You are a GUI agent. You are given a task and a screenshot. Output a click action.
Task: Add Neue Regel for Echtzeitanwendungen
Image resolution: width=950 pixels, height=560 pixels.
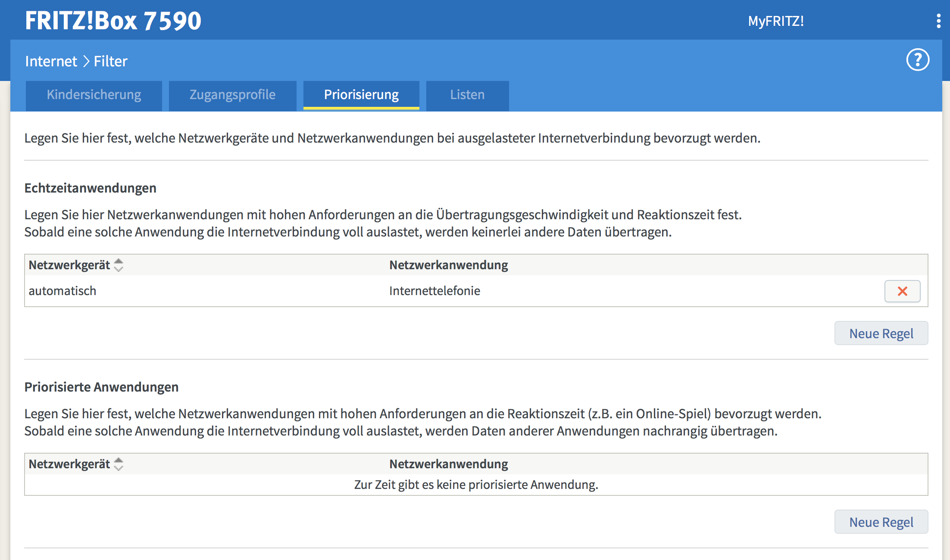(881, 333)
